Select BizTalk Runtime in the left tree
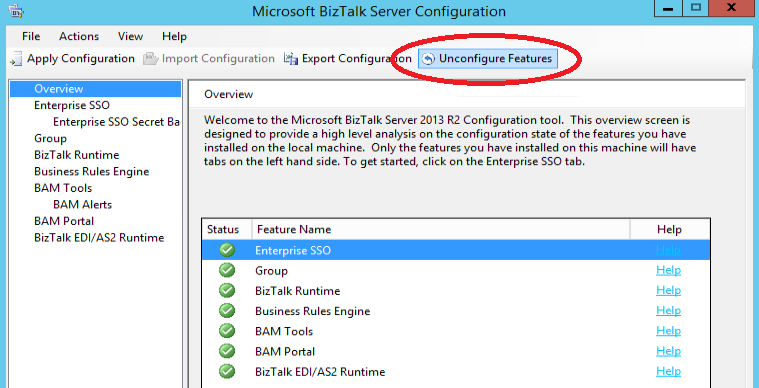759x388 pixels. point(76,155)
